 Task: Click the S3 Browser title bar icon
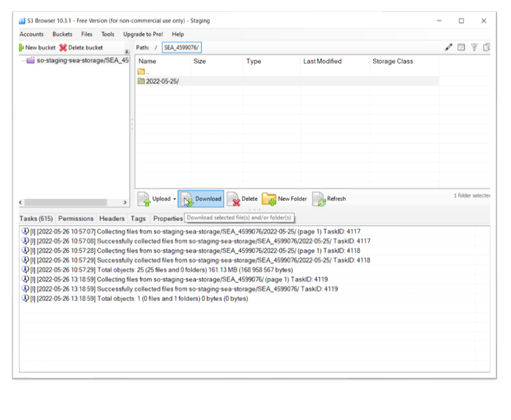coord(22,21)
